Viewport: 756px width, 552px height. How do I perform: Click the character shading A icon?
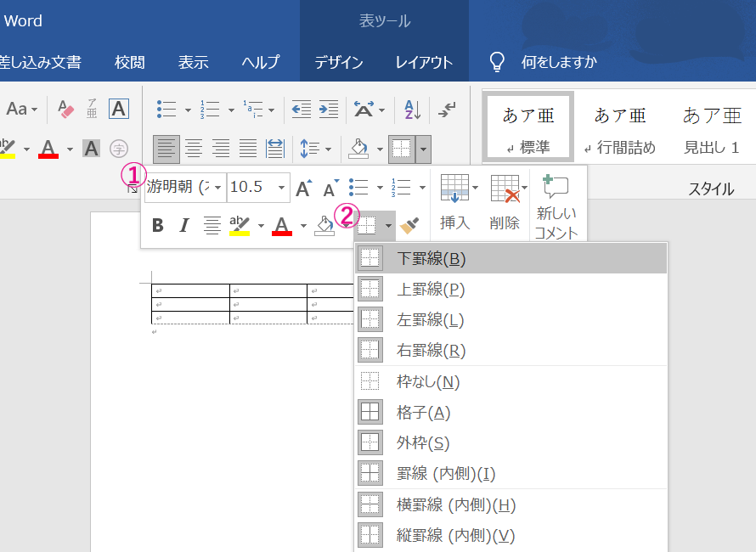click(x=91, y=149)
